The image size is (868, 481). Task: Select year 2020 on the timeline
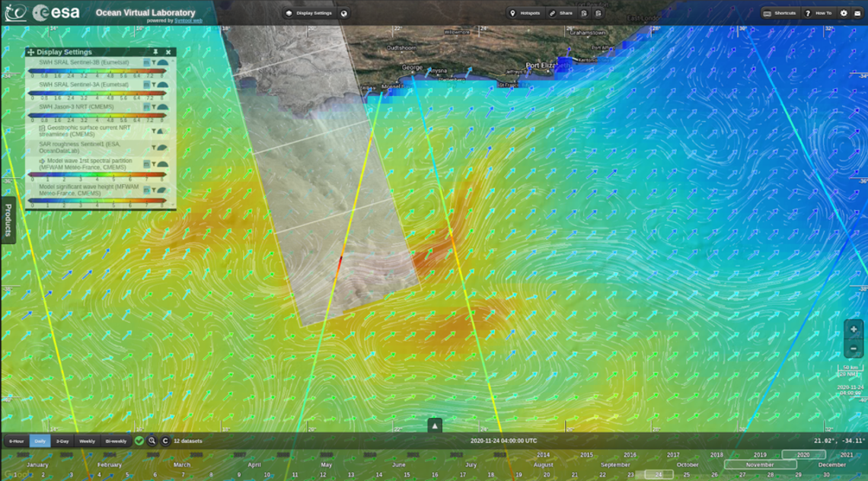coord(803,455)
